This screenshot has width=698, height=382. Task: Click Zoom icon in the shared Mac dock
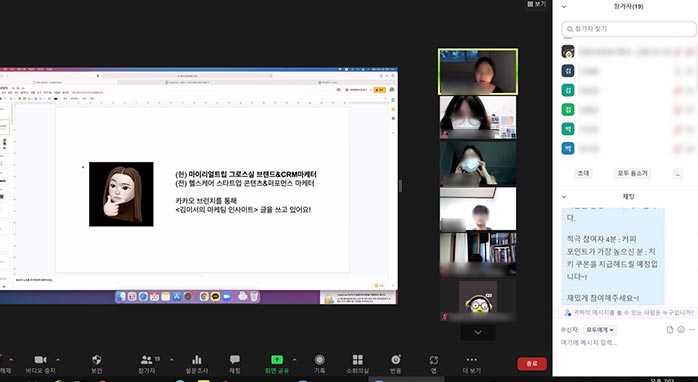coord(227,296)
